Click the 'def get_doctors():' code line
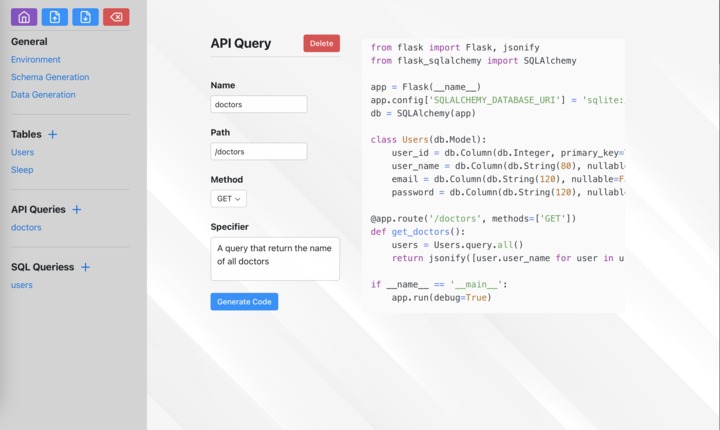 click(417, 232)
